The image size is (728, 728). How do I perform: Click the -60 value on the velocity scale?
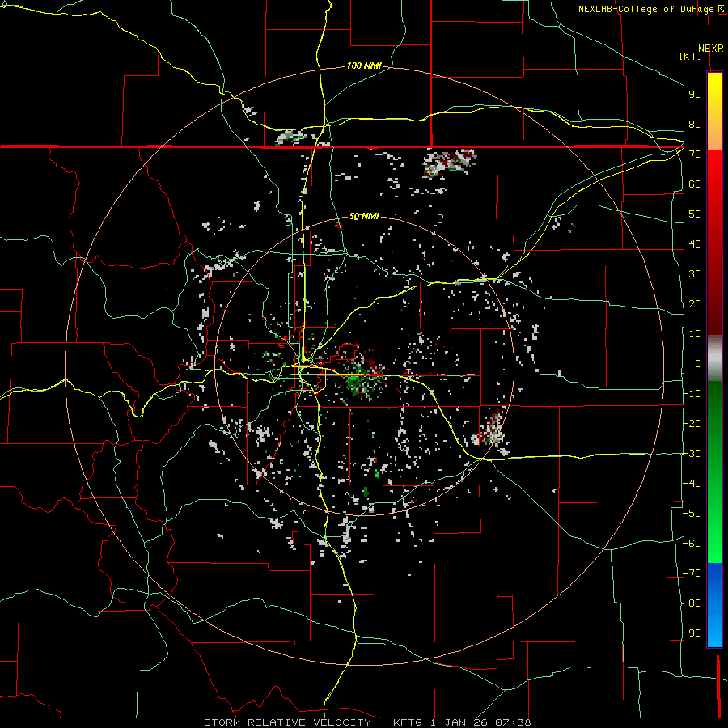[692, 544]
